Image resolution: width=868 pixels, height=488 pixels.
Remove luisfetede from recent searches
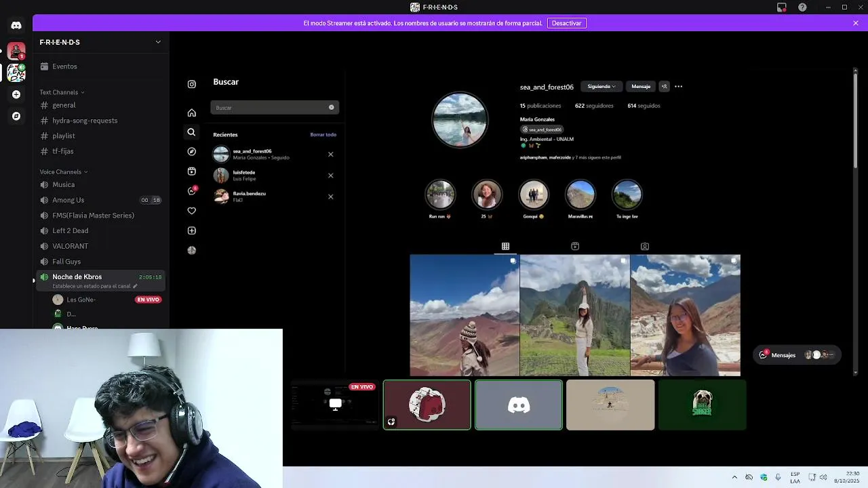[x=331, y=176]
